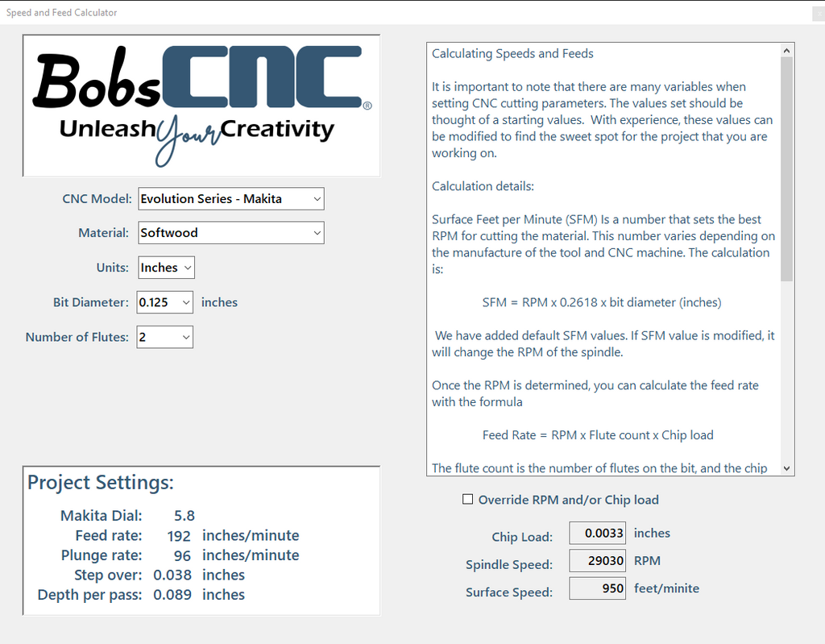825x644 pixels.
Task: Click the help text scrollbar thumb
Action: click(x=786, y=169)
